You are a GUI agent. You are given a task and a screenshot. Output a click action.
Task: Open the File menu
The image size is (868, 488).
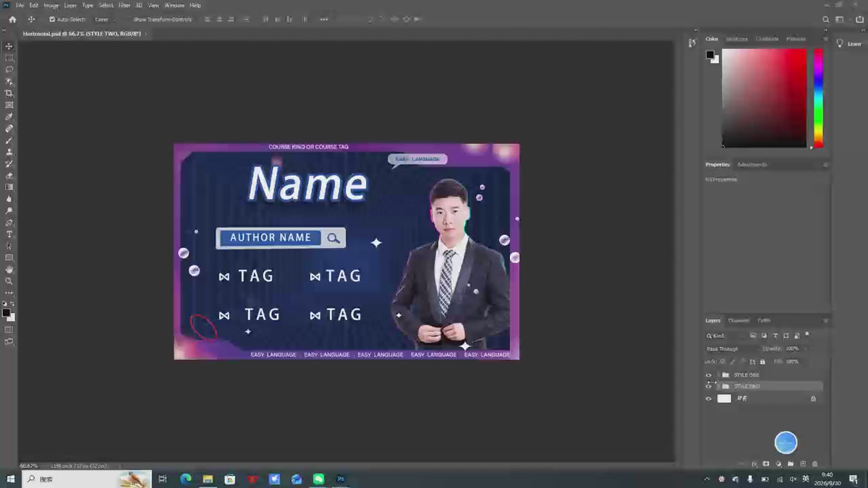20,5
